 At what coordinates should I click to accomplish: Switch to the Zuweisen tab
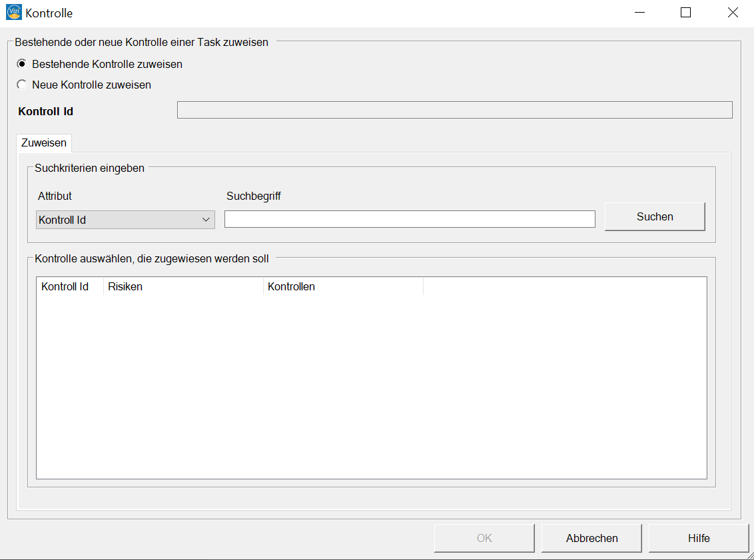pos(44,142)
